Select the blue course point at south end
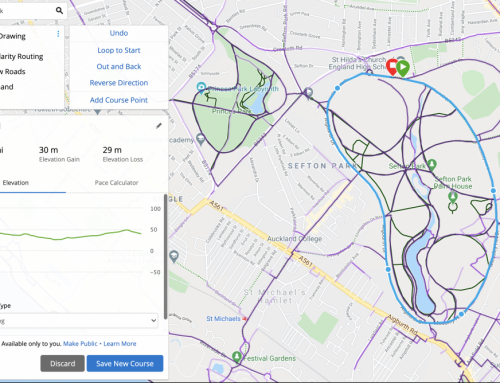500x383 pixels. [461, 314]
